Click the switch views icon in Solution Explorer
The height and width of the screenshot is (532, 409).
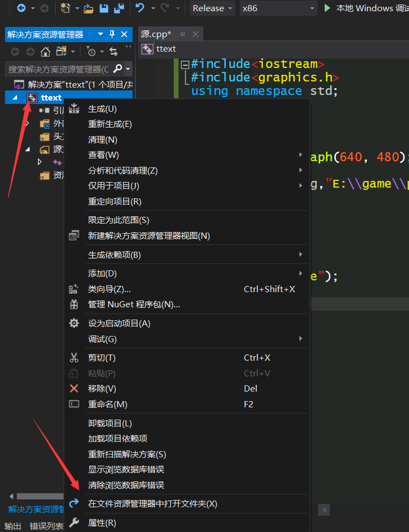(x=61, y=52)
